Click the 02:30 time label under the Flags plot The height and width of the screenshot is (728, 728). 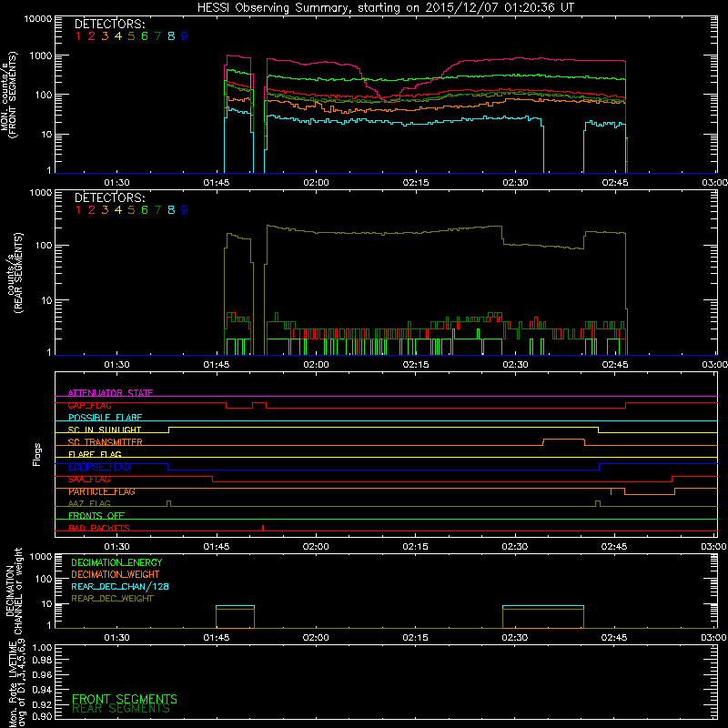point(515,547)
